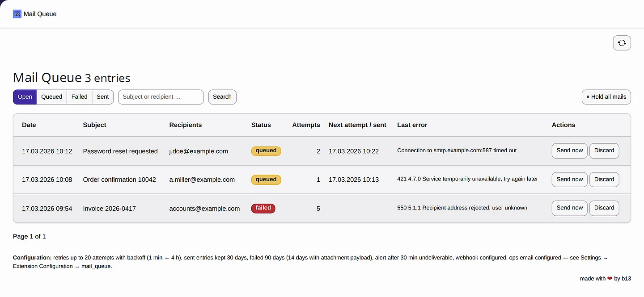Select the Open filter tab
The width and height of the screenshot is (644, 297).
click(x=25, y=97)
